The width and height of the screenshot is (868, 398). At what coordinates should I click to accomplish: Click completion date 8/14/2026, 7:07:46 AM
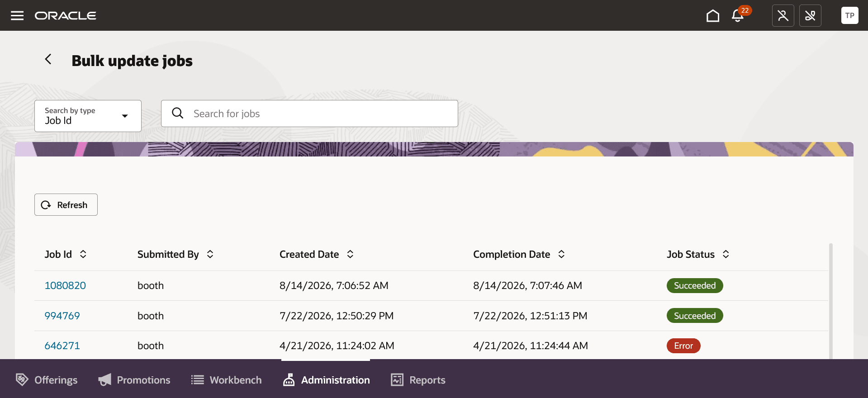coord(527,285)
